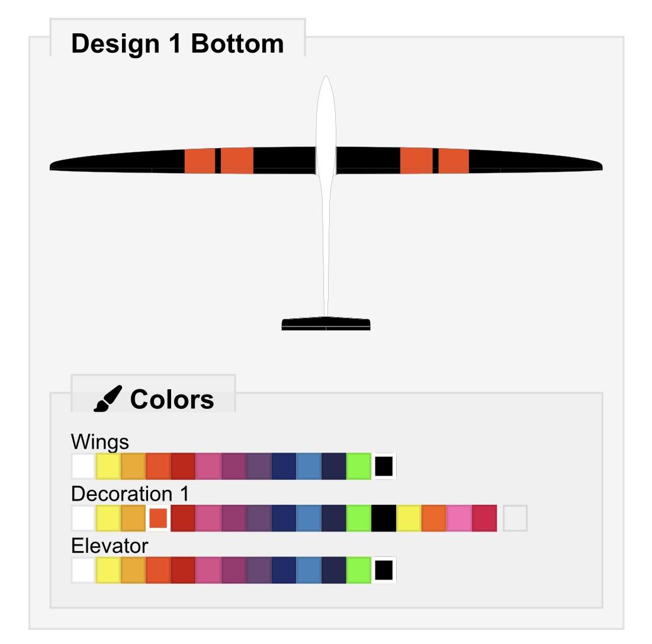This screenshot has height=644, width=652.
Task: Click the Colors paintbrush icon
Action: coord(108,399)
